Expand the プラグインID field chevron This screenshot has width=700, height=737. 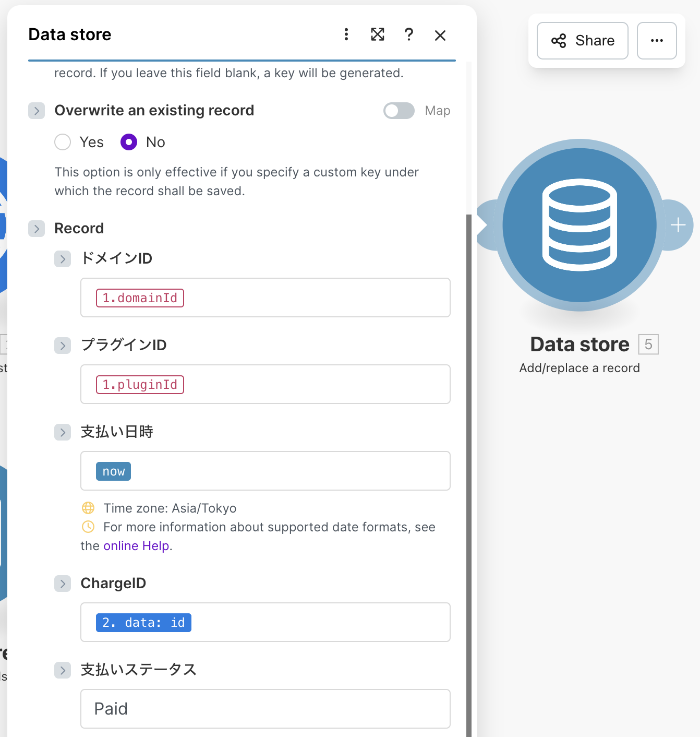[63, 346]
